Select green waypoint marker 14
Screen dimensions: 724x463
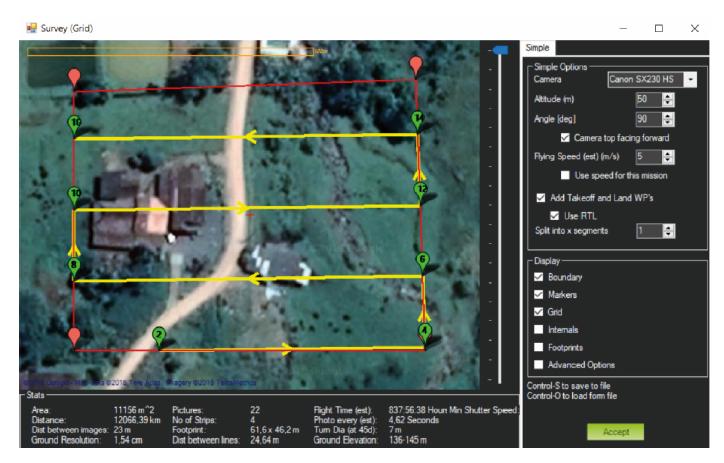[x=418, y=119]
